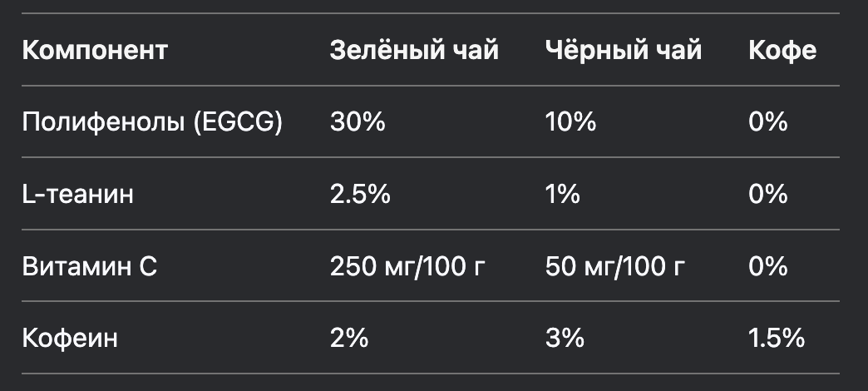Click the 1.5% coffee caffeine cell
Image resolution: width=868 pixels, height=391 pixels.
point(777,338)
